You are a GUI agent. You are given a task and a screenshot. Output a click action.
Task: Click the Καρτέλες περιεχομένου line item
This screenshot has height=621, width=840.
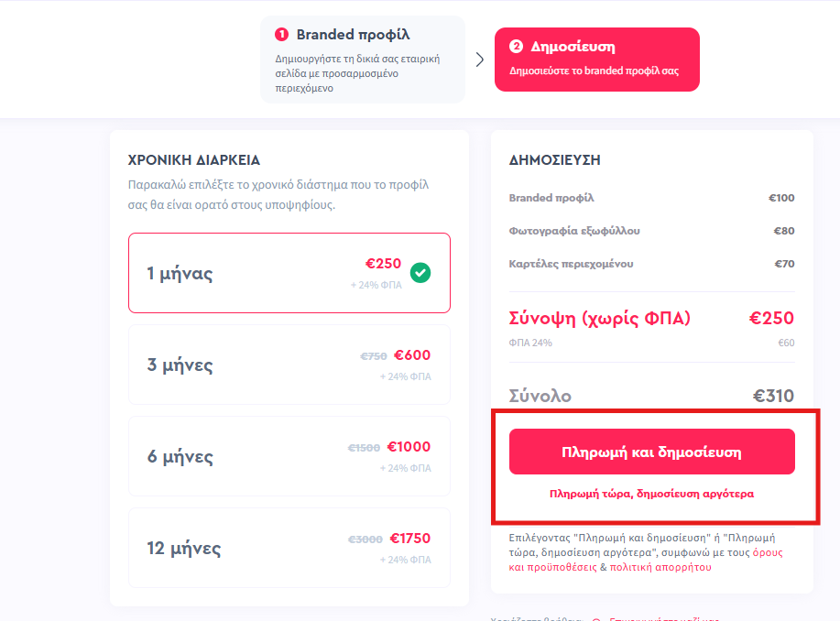click(651, 264)
